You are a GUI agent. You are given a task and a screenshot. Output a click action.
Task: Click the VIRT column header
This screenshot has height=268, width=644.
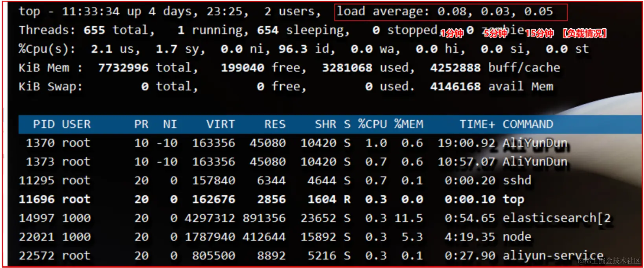[x=221, y=125]
